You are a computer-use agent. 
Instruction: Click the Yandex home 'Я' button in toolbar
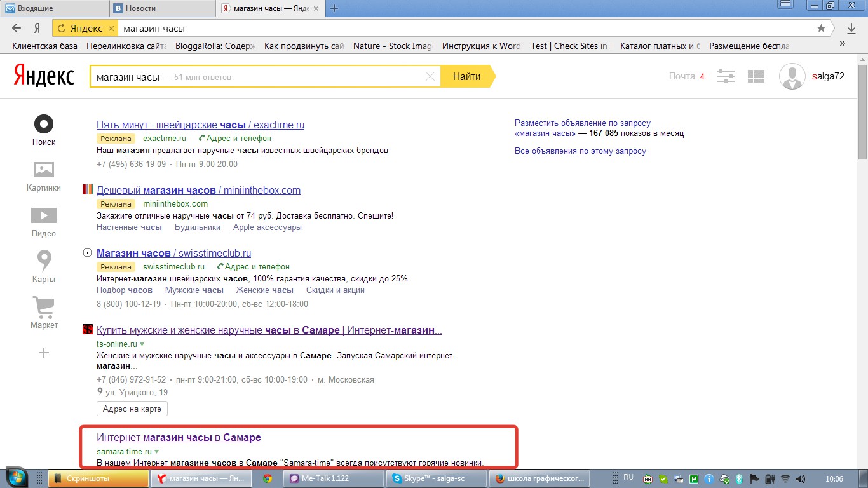pyautogui.click(x=37, y=29)
